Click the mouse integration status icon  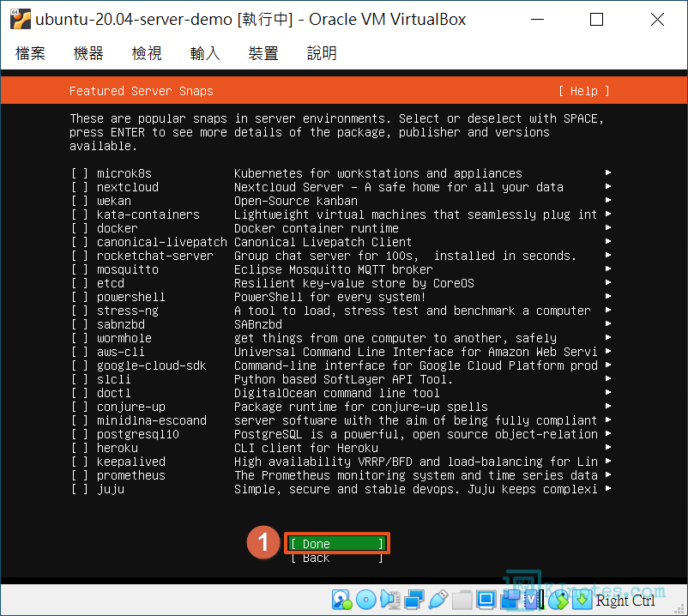(558, 600)
